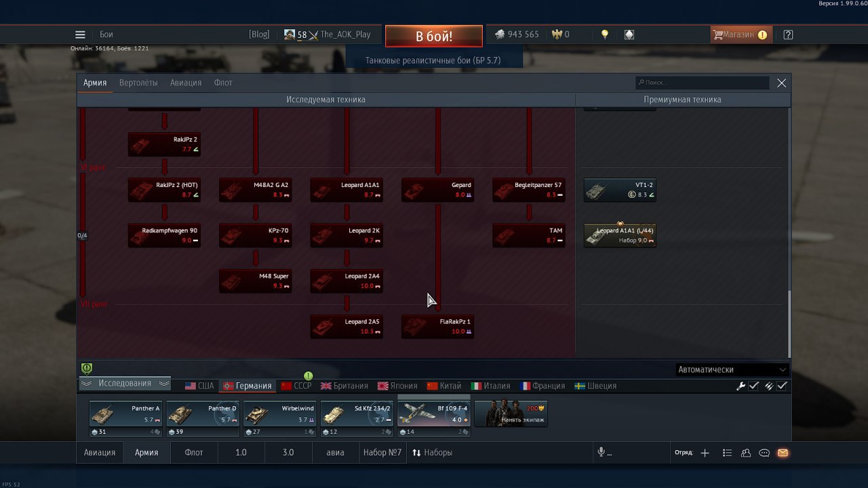Open the Бои menu item

106,35
